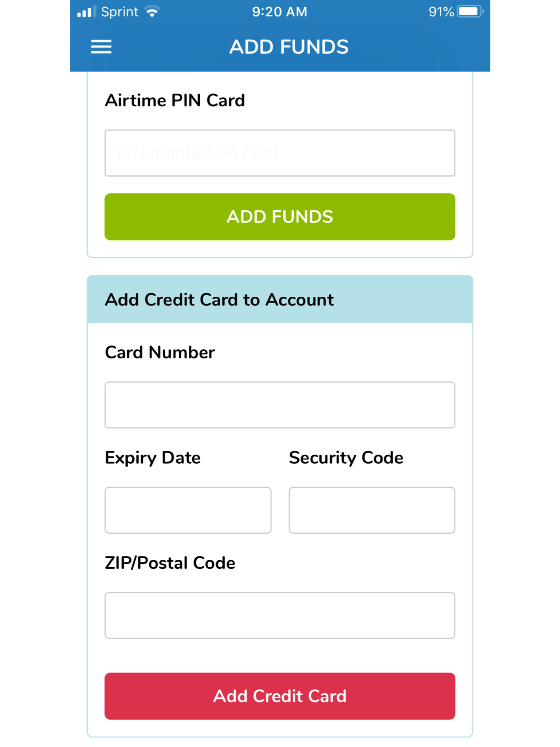This screenshot has height=747, width=560.
Task: Tap the 91% battery percentage text
Action: [x=441, y=11]
